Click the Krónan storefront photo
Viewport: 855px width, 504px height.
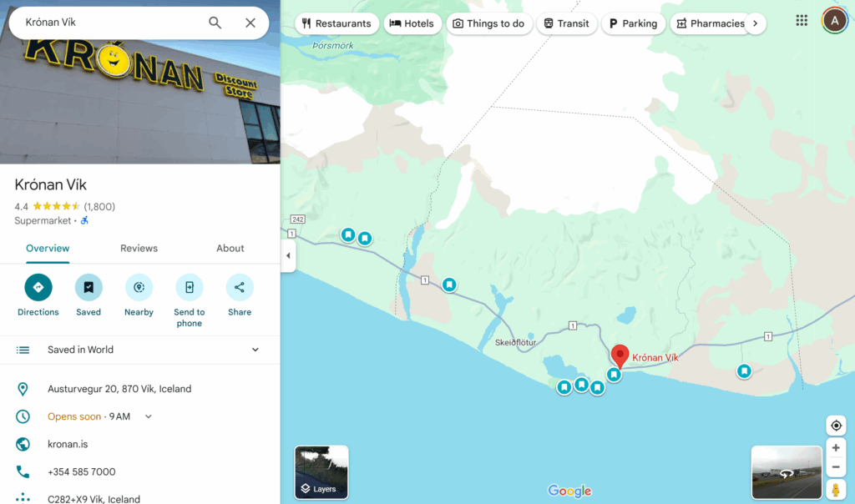coord(140,101)
